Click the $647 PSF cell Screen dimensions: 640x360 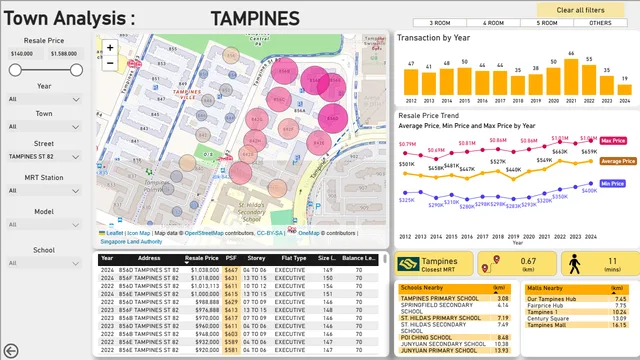231,270
